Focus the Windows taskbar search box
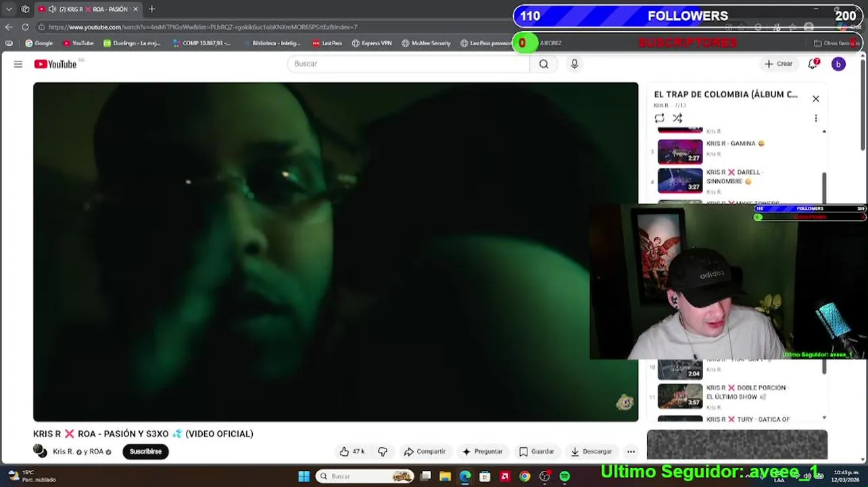Viewport: 868px width, 487px height. [x=365, y=476]
